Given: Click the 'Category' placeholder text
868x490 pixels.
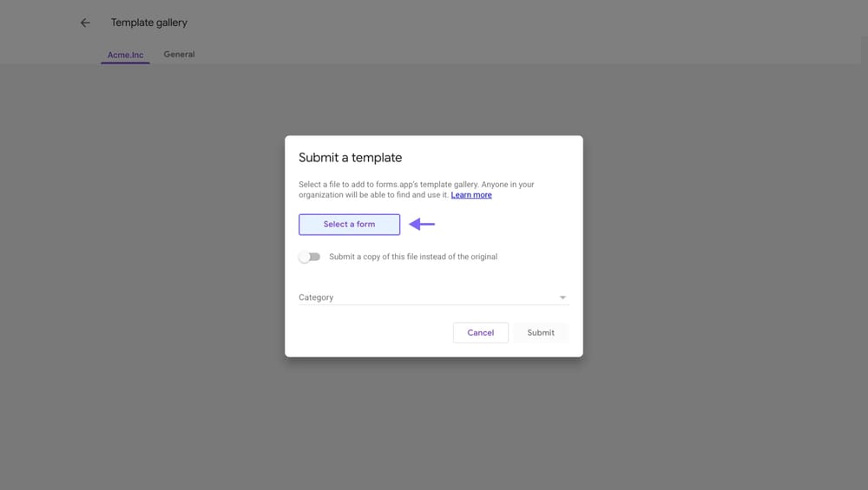Looking at the screenshot, I should pyautogui.click(x=316, y=297).
